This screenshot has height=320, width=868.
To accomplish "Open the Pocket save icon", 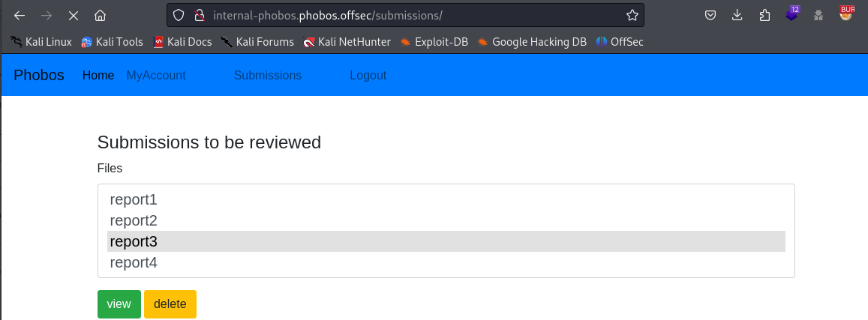I will [x=710, y=15].
